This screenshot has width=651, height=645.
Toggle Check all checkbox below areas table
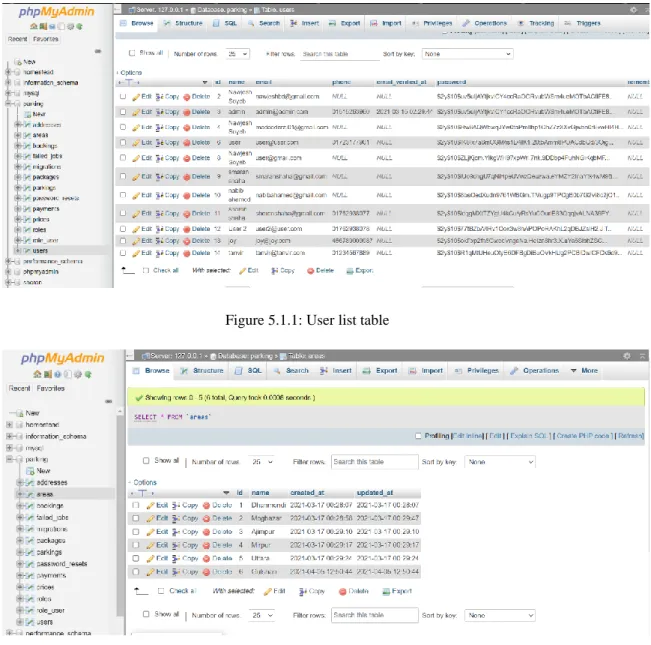click(x=161, y=591)
